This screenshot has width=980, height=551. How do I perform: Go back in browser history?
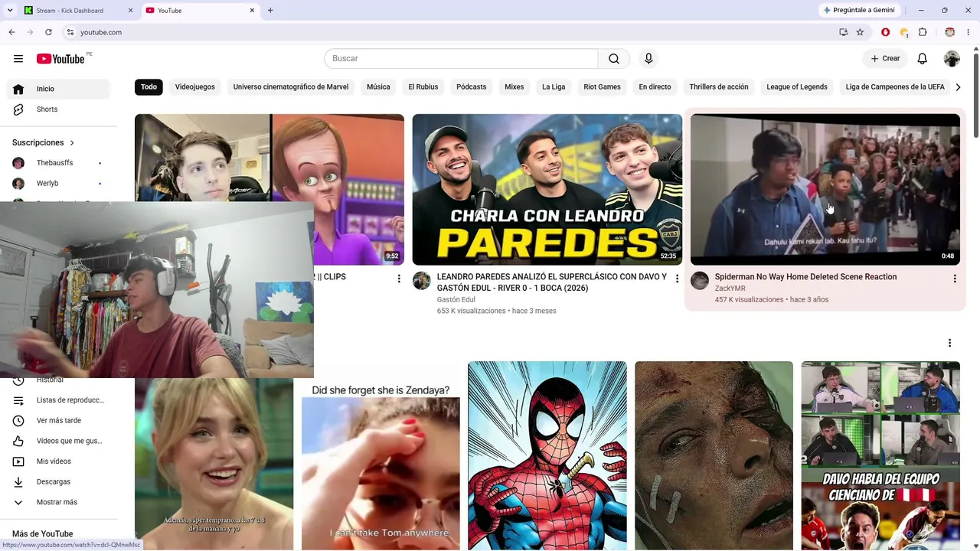tap(11, 32)
